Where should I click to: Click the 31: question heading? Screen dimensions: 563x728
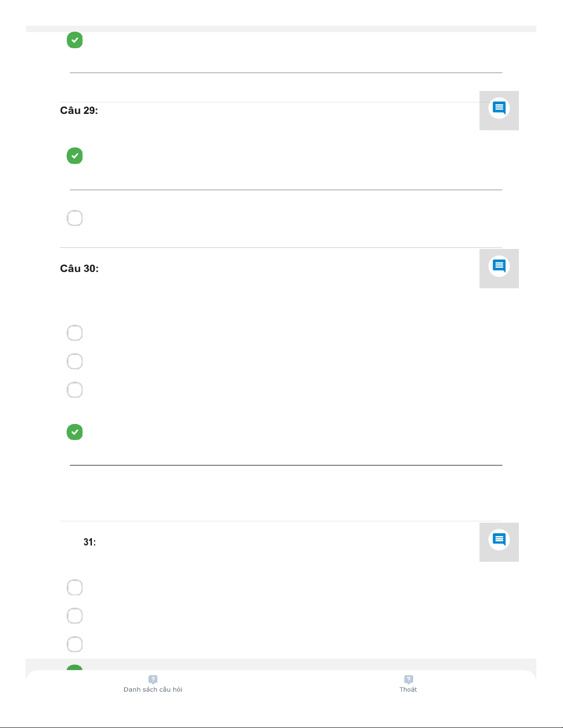click(90, 542)
